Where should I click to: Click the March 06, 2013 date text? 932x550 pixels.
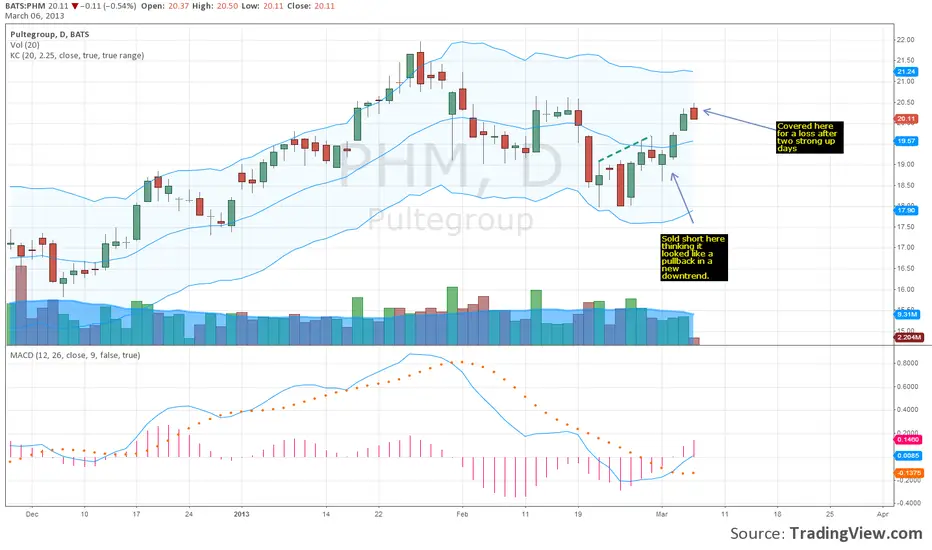coord(34,16)
